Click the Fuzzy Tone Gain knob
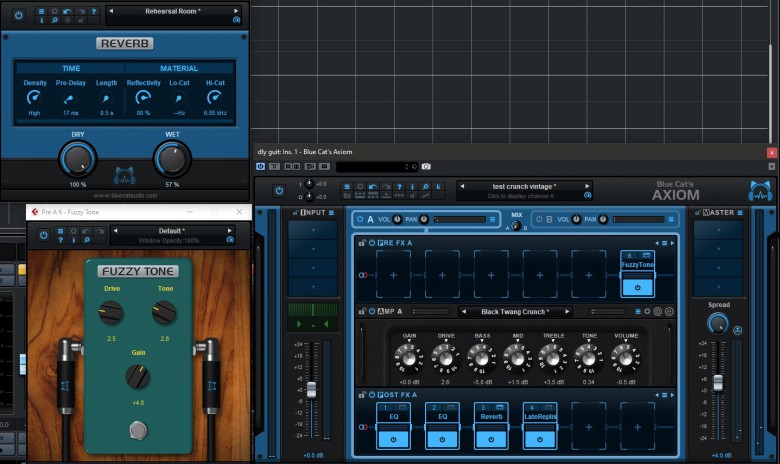The height and width of the screenshot is (464, 780). [x=138, y=376]
